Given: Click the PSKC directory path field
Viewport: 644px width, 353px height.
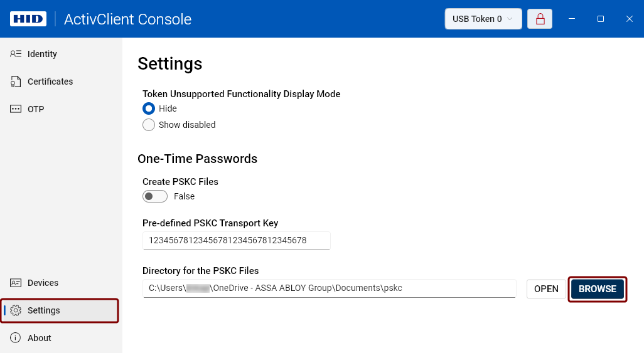Looking at the screenshot, I should click(x=329, y=288).
